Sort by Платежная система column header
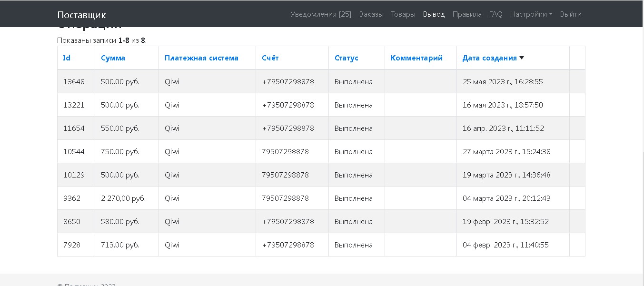The image size is (644, 286). tap(201, 58)
